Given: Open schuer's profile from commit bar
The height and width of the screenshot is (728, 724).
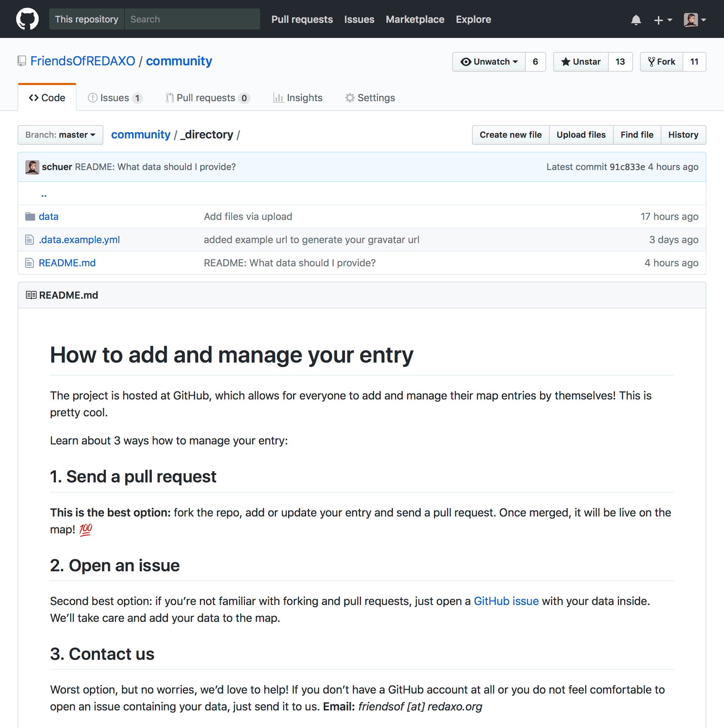Looking at the screenshot, I should 57,167.
